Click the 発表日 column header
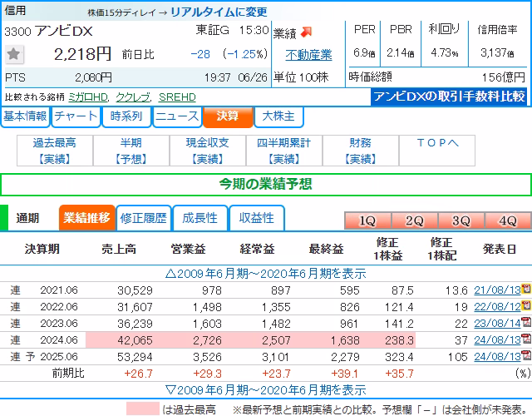 click(x=500, y=250)
